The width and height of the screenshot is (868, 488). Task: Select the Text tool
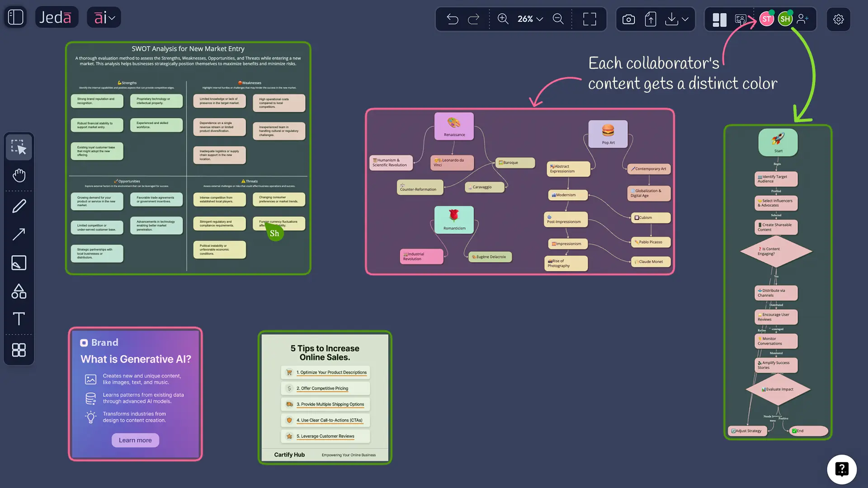(x=19, y=319)
